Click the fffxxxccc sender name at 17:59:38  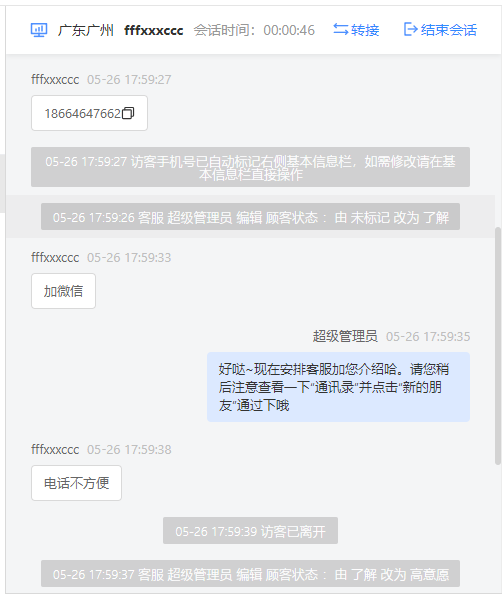pos(55,449)
